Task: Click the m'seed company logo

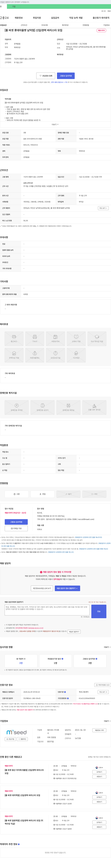Action: tap(17, 732)
